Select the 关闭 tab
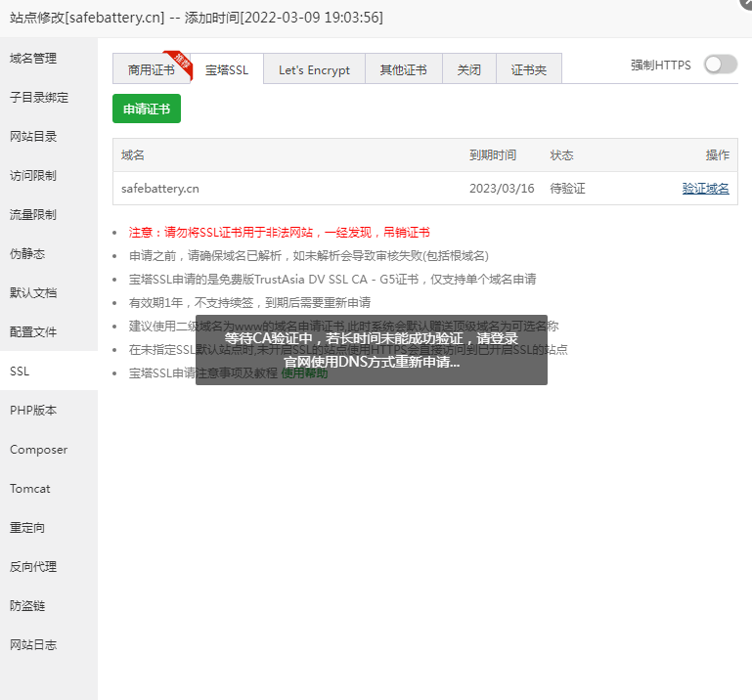 tap(469, 70)
